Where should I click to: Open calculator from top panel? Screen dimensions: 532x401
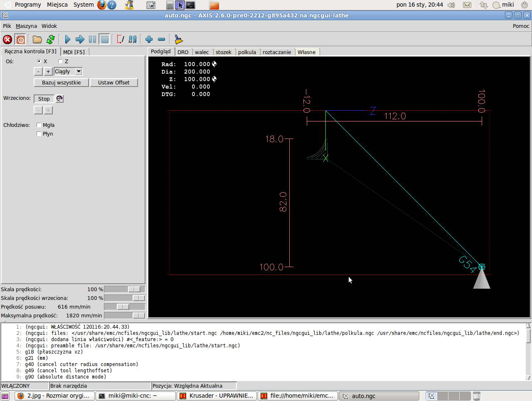(x=170, y=5)
